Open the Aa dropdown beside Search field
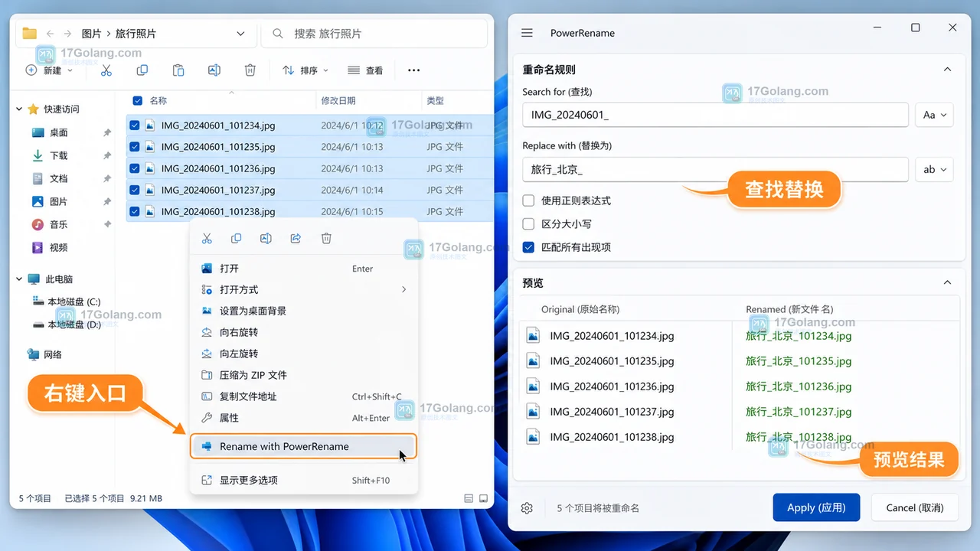This screenshot has height=551, width=980. pyautogui.click(x=934, y=115)
